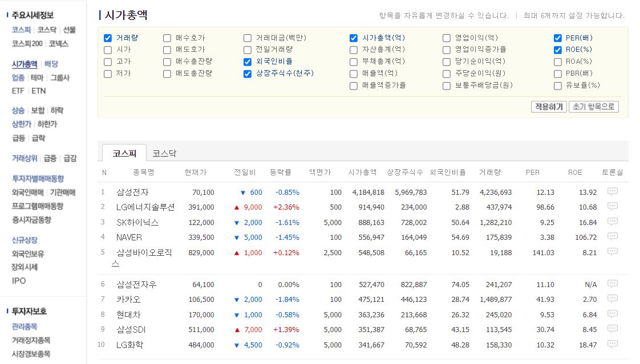Open the ETF sidebar link
This screenshot has height=364, width=640.
coord(18,91)
